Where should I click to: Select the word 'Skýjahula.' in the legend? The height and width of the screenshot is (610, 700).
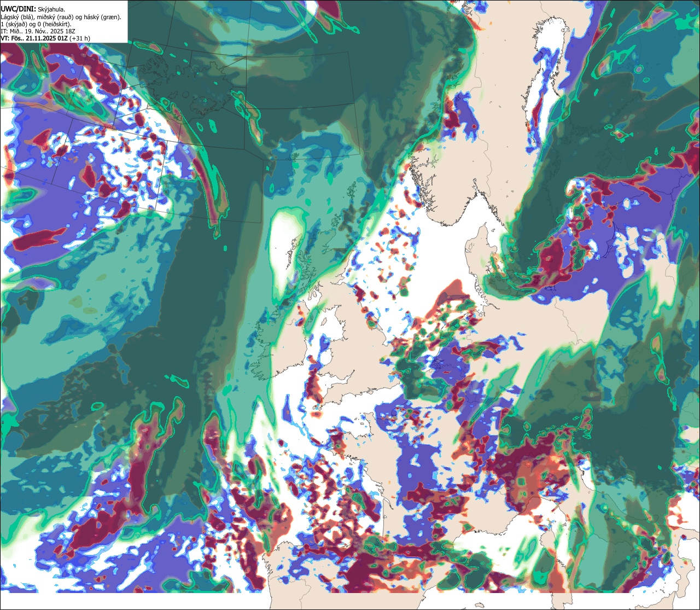click(51, 10)
